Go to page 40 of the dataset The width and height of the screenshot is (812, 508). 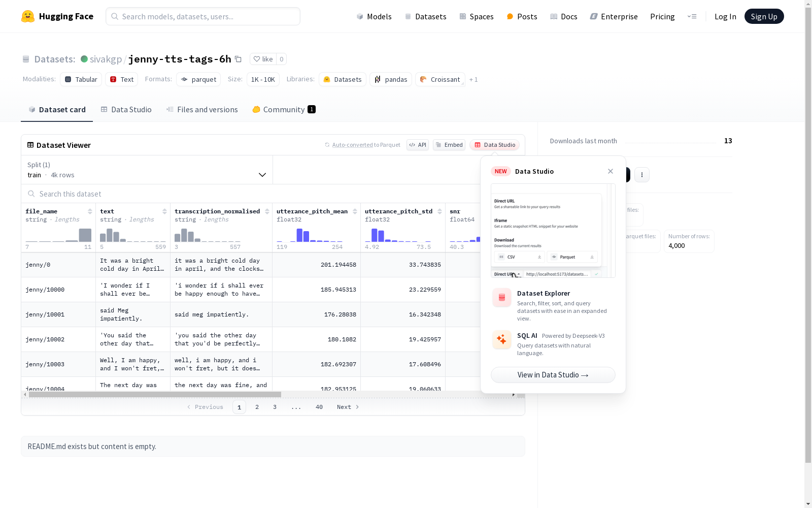319,407
